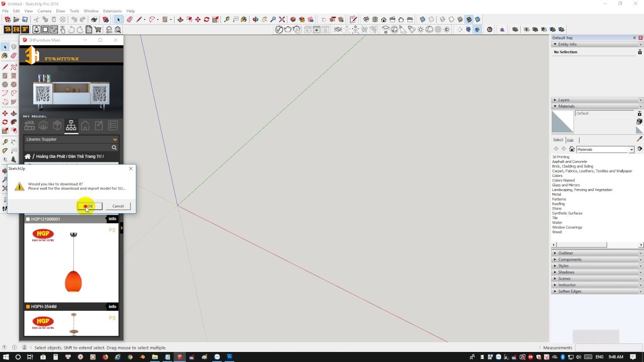644x362 pixels.
Task: Select the Eraser tool in top toolbar
Action: [x=129, y=20]
